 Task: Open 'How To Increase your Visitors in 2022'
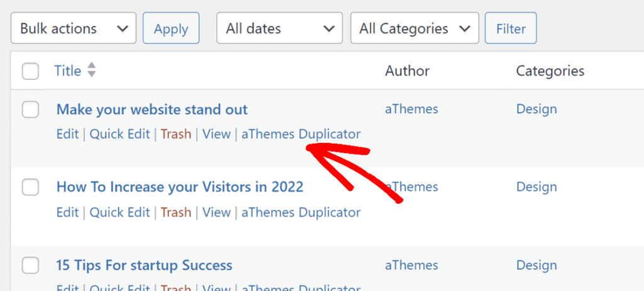coord(180,187)
